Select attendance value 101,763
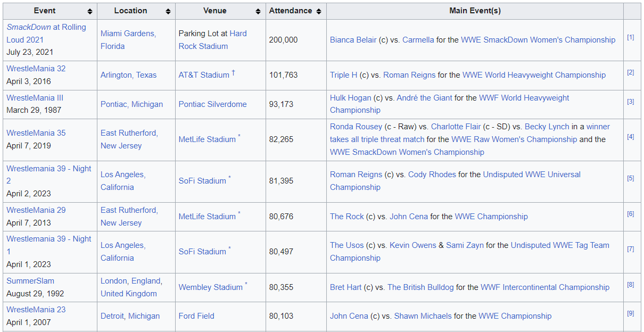 (x=284, y=74)
